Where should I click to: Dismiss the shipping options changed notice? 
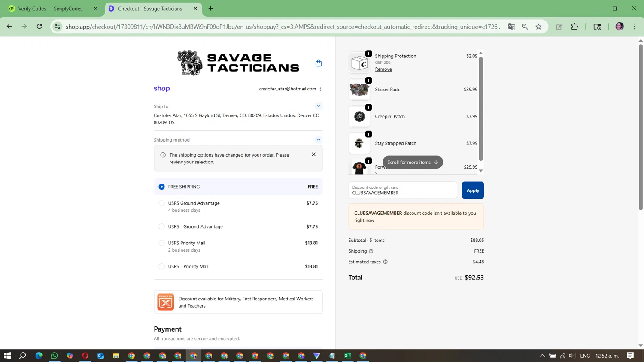pyautogui.click(x=313, y=154)
